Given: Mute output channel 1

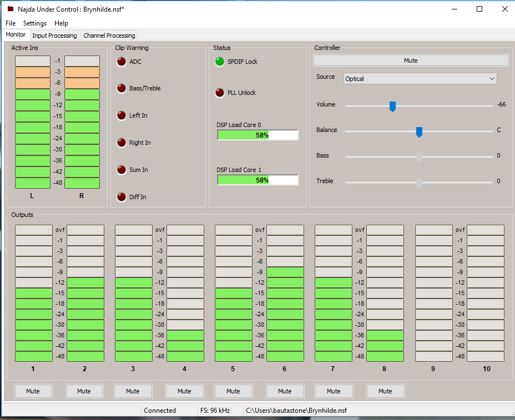Looking at the screenshot, I should (33, 391).
